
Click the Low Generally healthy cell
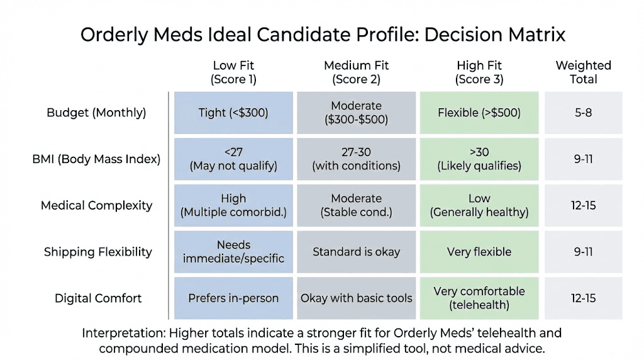[479, 205]
